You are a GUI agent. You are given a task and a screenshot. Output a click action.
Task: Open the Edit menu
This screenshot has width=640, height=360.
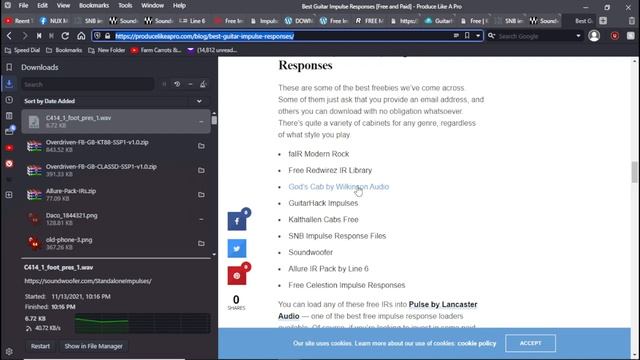click(x=42, y=6)
